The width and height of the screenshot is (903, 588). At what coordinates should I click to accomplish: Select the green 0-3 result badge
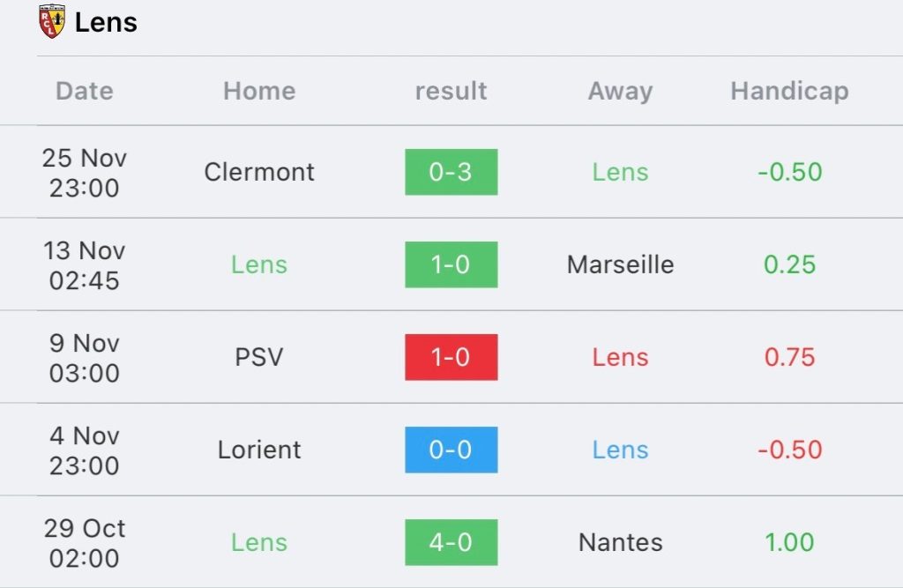(x=451, y=172)
